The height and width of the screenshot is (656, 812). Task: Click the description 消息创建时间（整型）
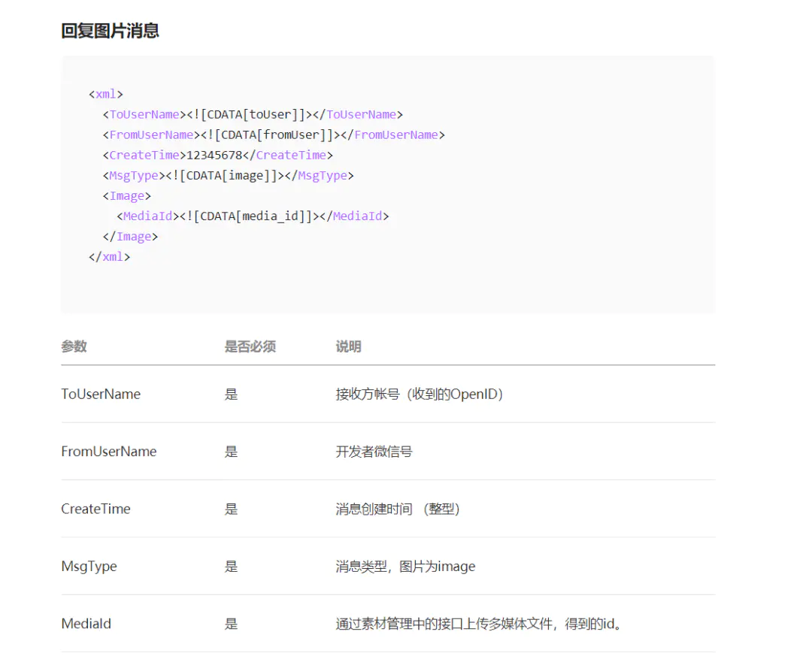(398, 509)
